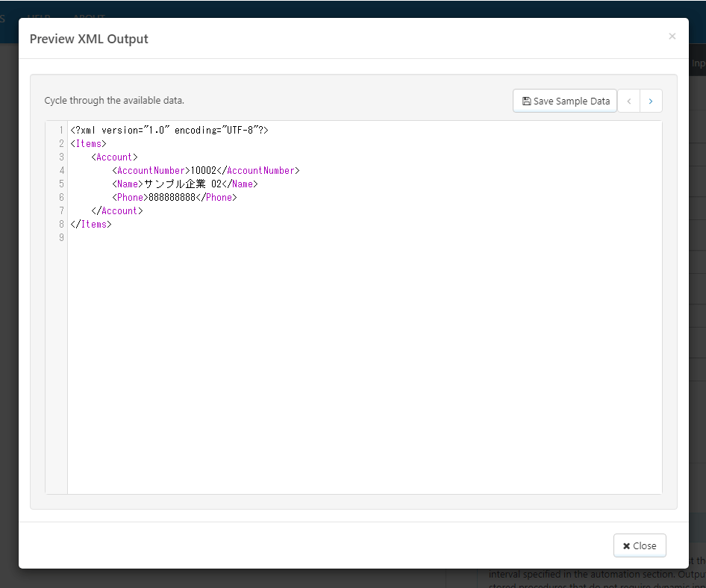The height and width of the screenshot is (588, 706).
Task: Click the account number value 10002
Action: click(203, 170)
